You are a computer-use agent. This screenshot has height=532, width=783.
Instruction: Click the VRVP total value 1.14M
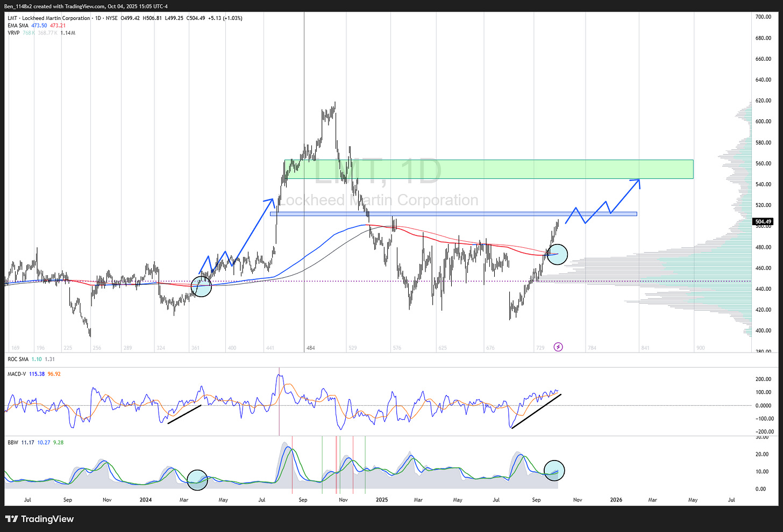68,33
